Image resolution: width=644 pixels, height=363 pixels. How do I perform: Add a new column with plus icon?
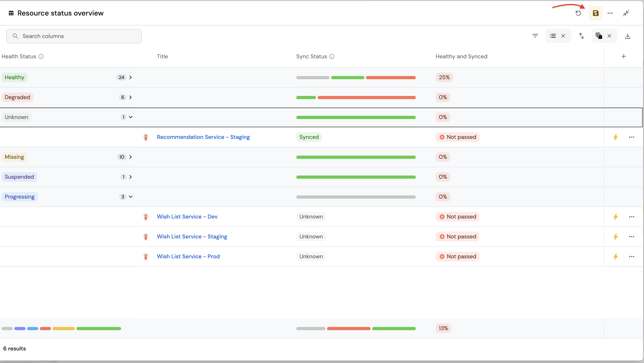coord(623,57)
